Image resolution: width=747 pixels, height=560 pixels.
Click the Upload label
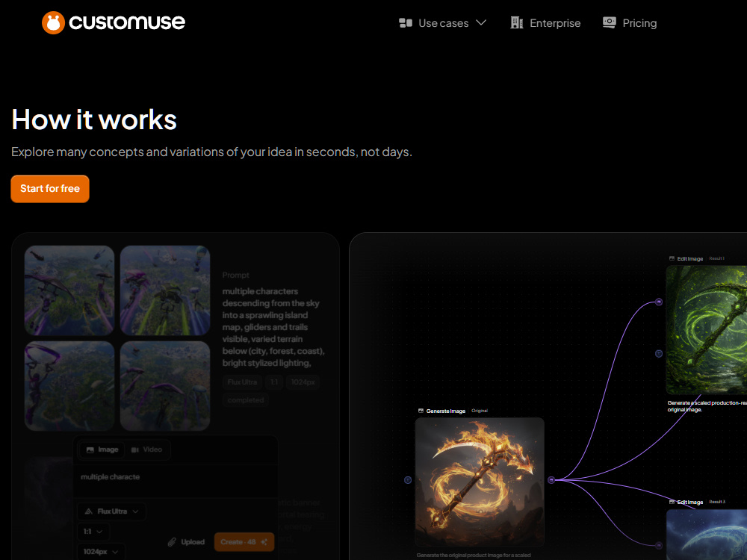pos(193,542)
